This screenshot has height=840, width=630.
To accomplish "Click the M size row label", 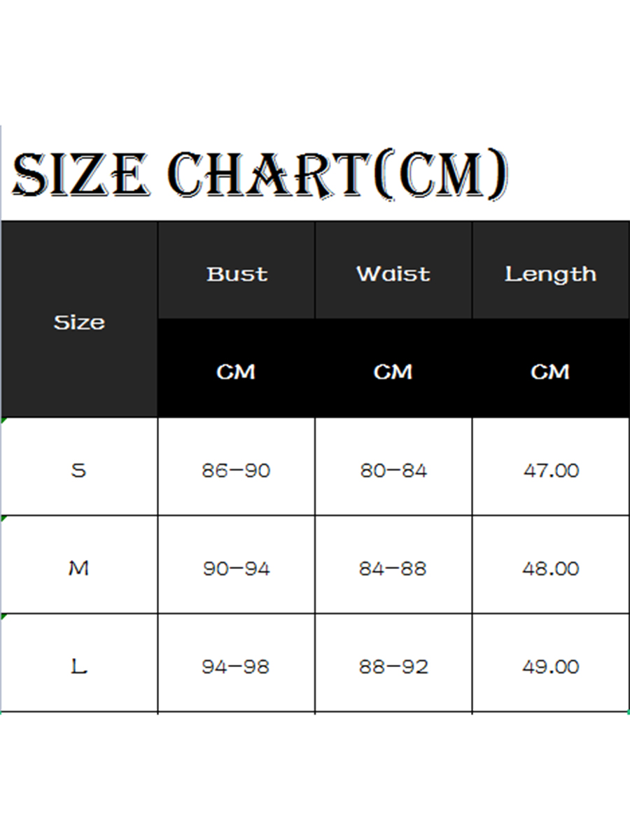I will (x=79, y=568).
